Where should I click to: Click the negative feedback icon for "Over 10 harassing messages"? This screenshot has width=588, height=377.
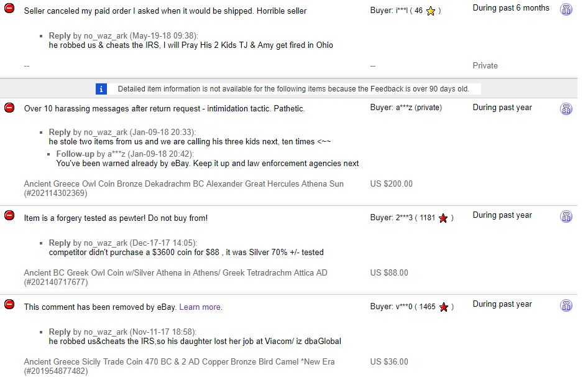click(9, 108)
